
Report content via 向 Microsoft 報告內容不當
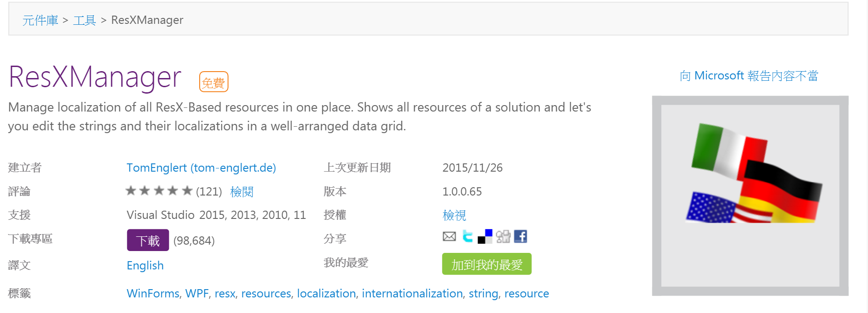point(749,76)
